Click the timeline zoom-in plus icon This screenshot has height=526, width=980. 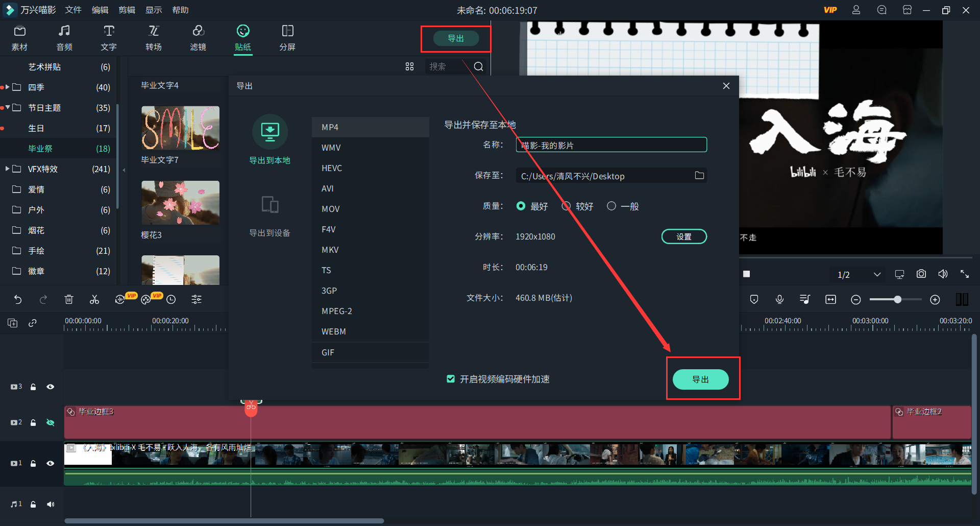[x=935, y=300]
